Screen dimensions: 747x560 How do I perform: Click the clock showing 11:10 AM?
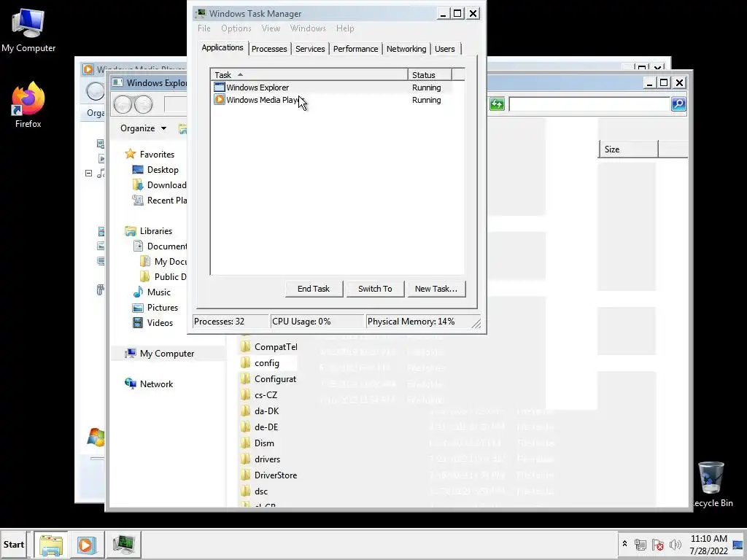pos(708,539)
